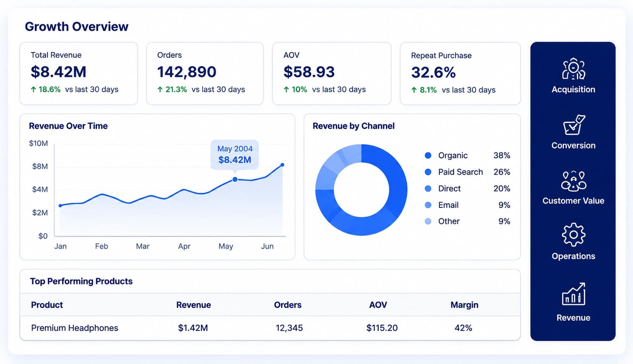Click the Organic 38% value
The width and height of the screenshot is (633, 364).
coord(502,155)
